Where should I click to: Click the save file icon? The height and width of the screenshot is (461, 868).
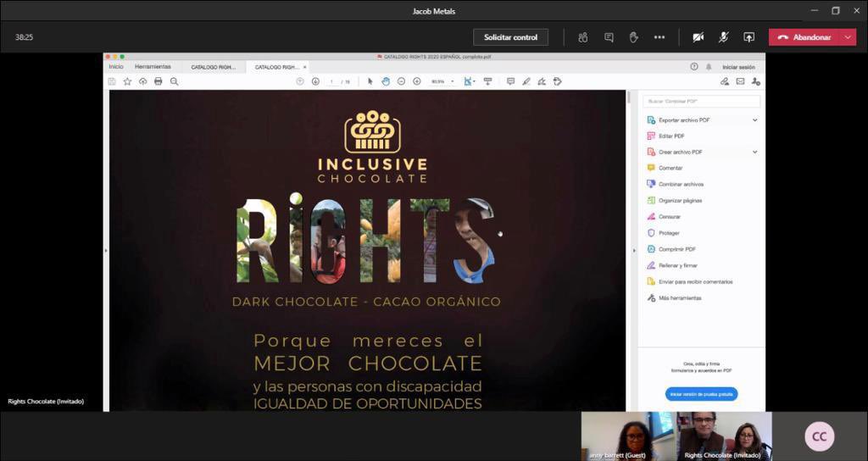coord(112,81)
